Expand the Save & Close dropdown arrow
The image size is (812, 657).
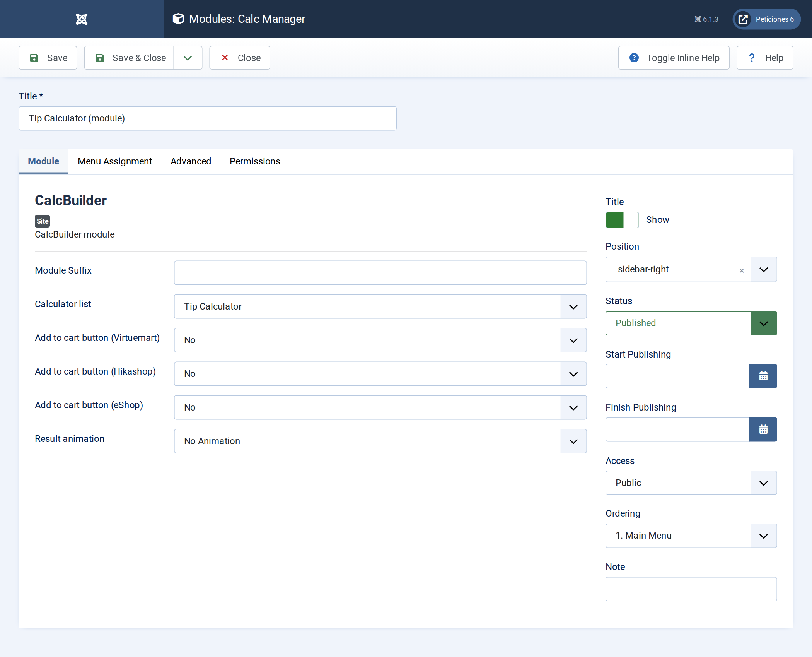point(188,58)
